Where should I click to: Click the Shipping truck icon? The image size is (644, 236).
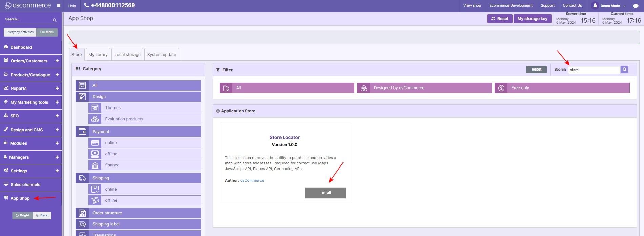click(82, 178)
